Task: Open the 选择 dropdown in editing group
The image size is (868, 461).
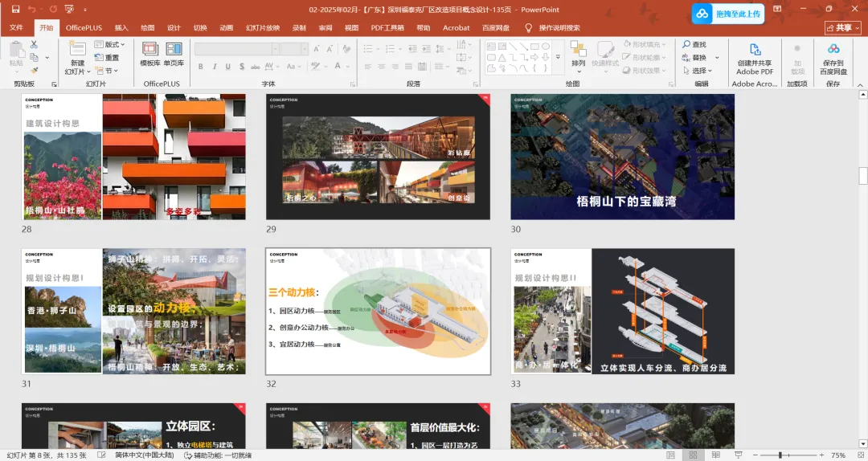Action: coord(697,71)
